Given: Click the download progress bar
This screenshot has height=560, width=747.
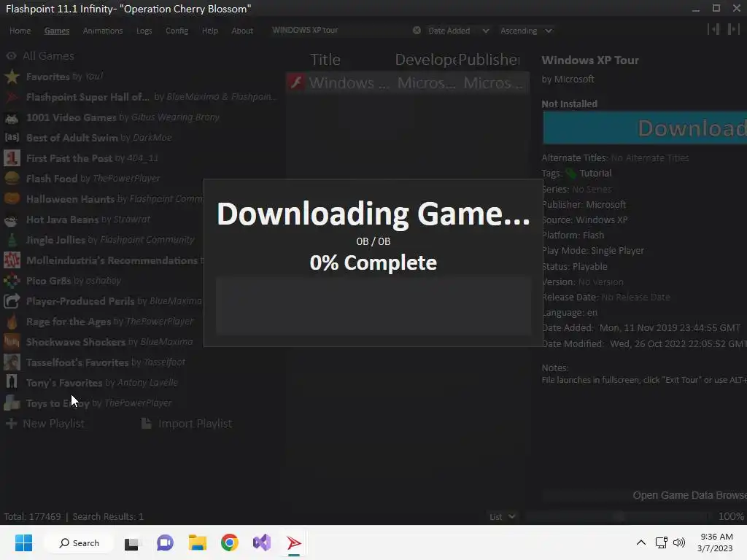Looking at the screenshot, I should click(x=373, y=306).
